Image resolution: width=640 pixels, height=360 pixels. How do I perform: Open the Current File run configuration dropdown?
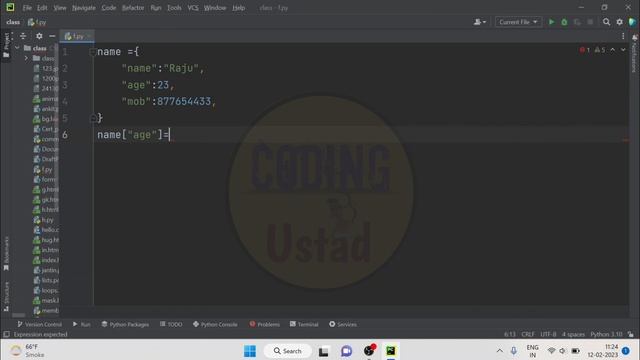[x=518, y=22]
